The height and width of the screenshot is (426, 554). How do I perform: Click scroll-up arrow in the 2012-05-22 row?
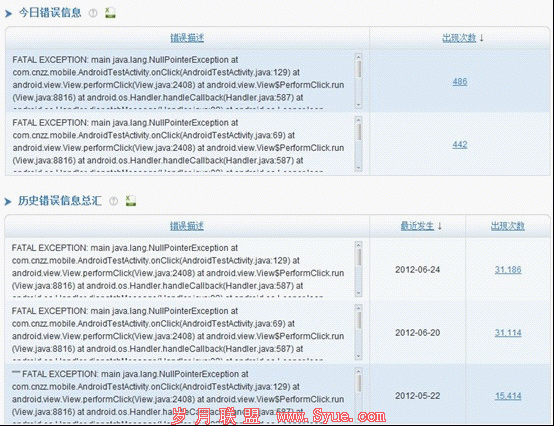tap(358, 371)
